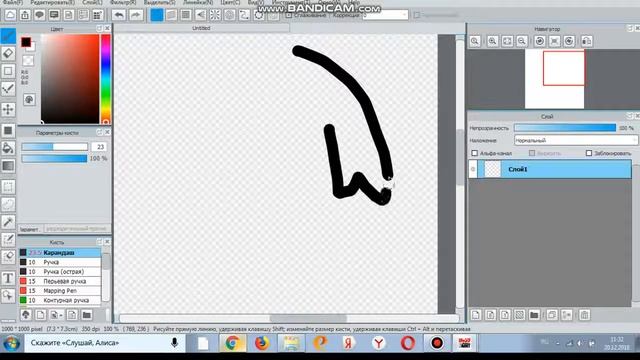Click the brush size value field 23
Image resolution: width=640 pixels, height=360 pixels.
click(100, 147)
